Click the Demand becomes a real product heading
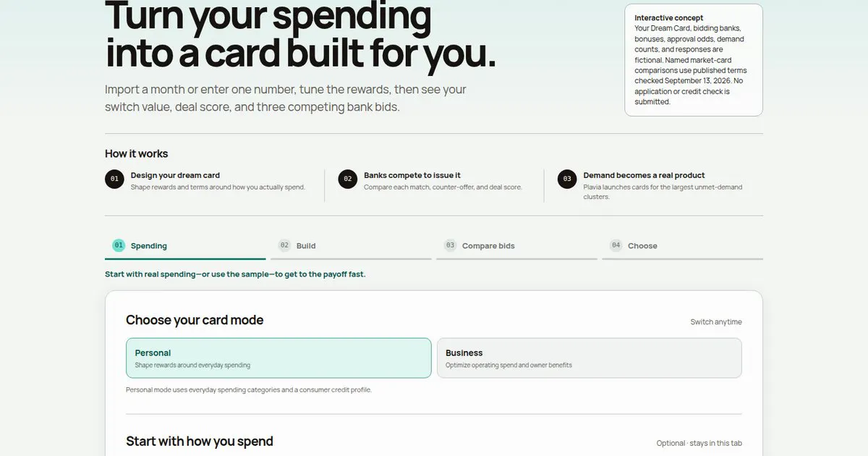This screenshot has height=456, width=868. point(644,175)
